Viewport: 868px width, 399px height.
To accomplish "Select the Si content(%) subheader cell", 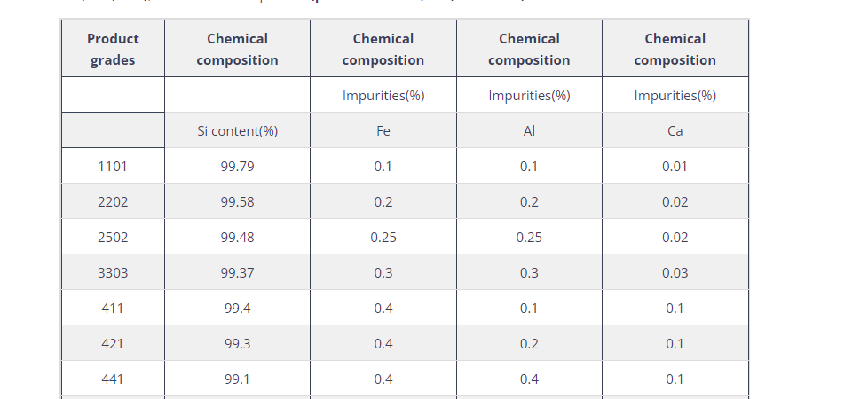I will [x=237, y=131].
